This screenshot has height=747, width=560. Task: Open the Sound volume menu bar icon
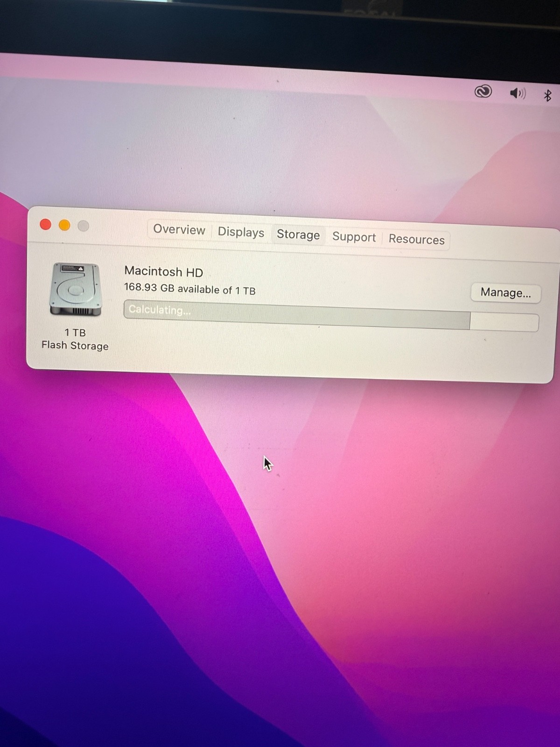(518, 93)
